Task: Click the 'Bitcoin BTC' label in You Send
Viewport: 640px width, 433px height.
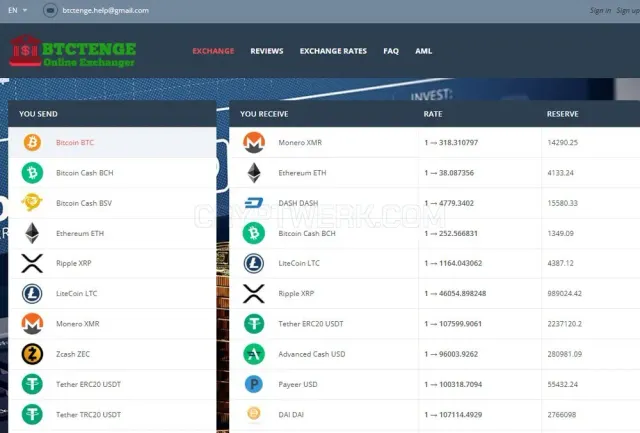Action: coord(75,142)
